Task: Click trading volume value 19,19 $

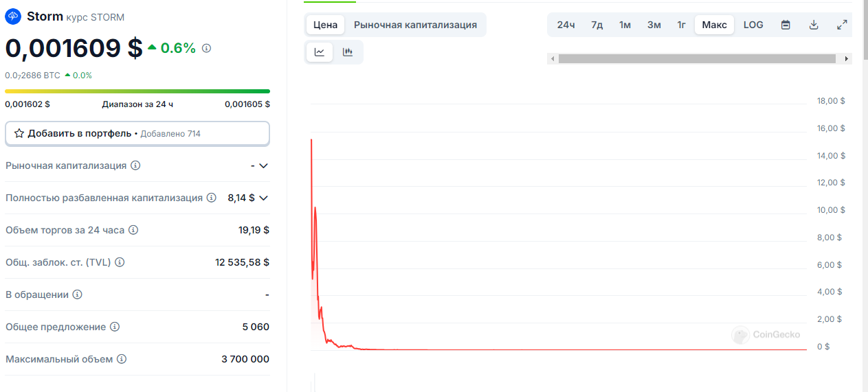Action: click(x=254, y=230)
